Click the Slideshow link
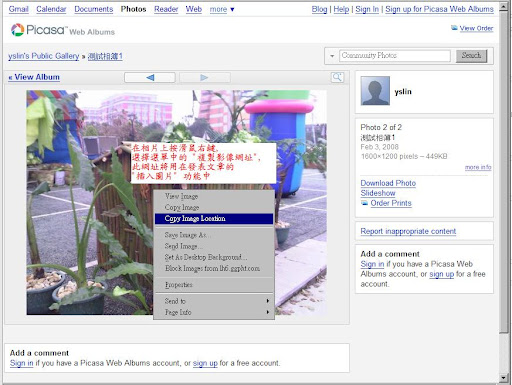The width and height of the screenshot is (512, 385). coord(378,193)
